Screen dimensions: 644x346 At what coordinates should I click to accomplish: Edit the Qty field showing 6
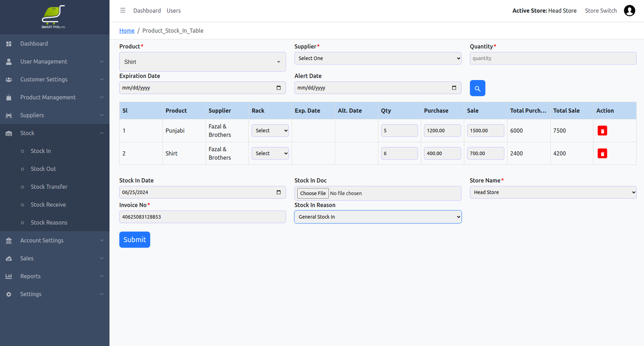click(399, 153)
